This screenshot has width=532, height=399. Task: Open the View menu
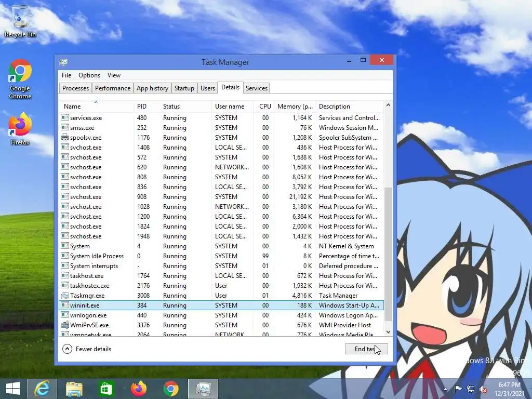(114, 75)
